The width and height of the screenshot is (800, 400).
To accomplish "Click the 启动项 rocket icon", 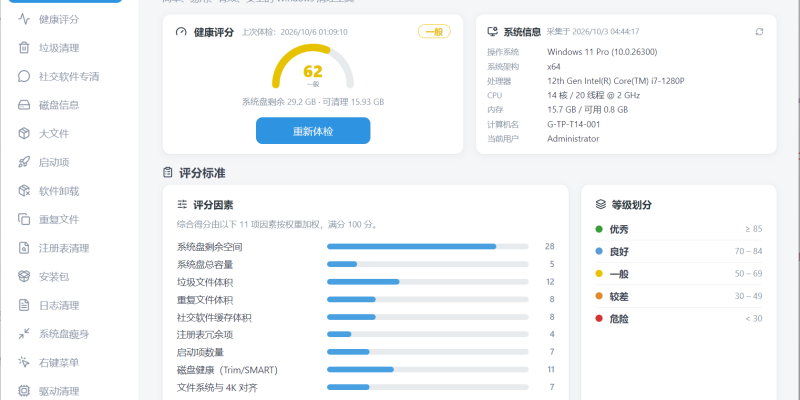I will pos(24,162).
